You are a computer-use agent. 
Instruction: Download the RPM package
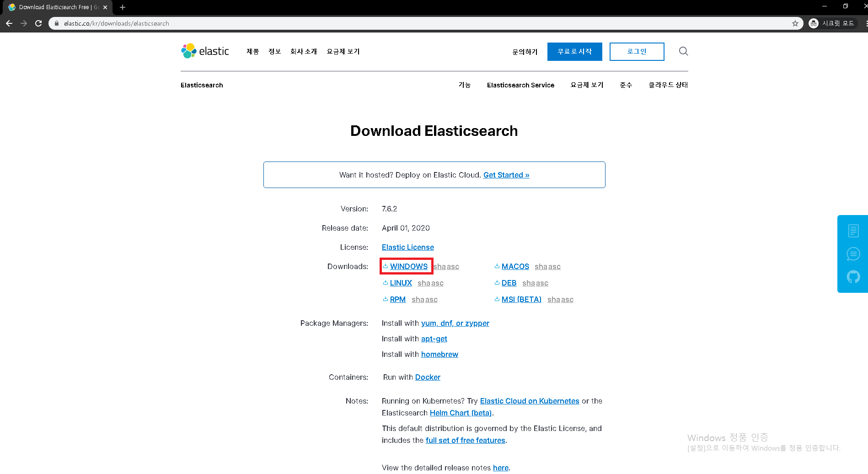(x=398, y=299)
